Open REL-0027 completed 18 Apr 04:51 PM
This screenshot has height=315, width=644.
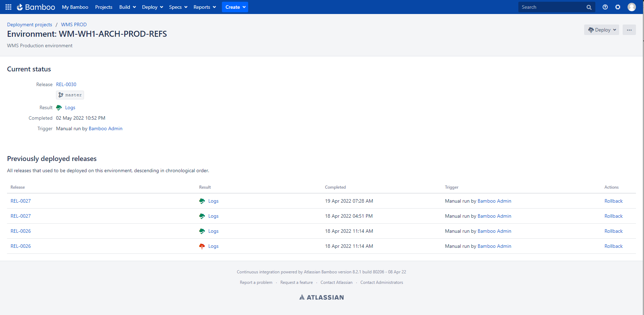21,216
